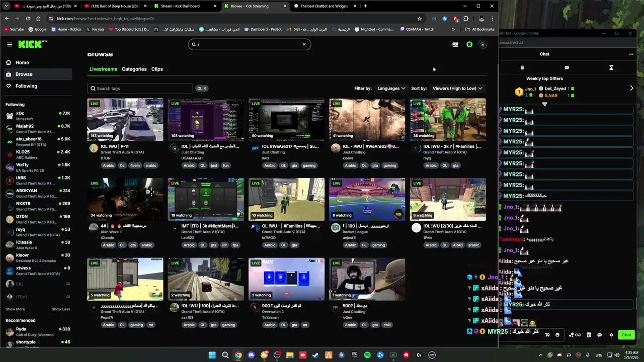Click ABOKYAN in the Following list
This screenshot has height=362, width=644.
38,193
